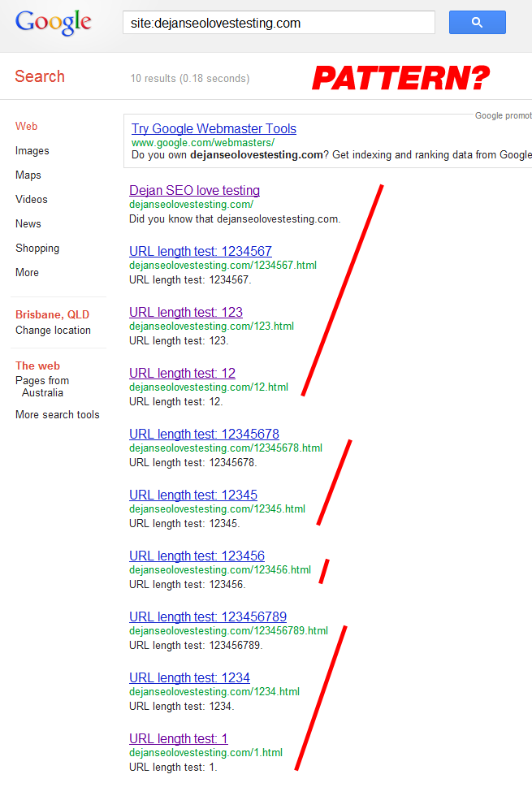Click green URL dejanseolovestesting.com/1.html
Image resolution: width=532 pixels, height=796 pixels.
click(x=206, y=753)
